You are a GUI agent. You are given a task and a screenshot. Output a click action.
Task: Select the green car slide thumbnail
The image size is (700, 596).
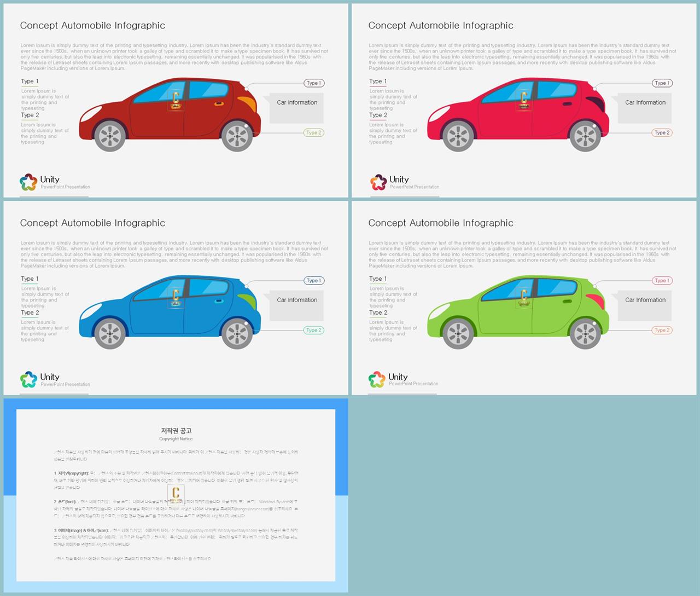(x=524, y=298)
